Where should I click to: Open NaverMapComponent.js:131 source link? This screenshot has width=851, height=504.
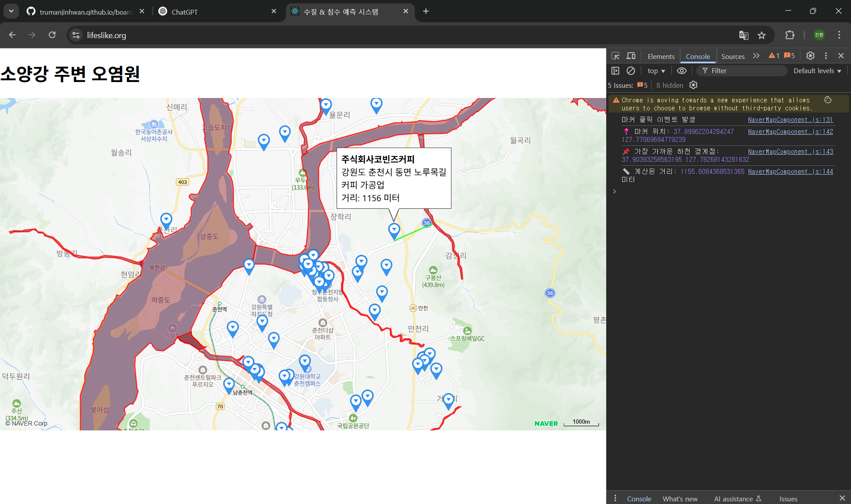pos(790,120)
